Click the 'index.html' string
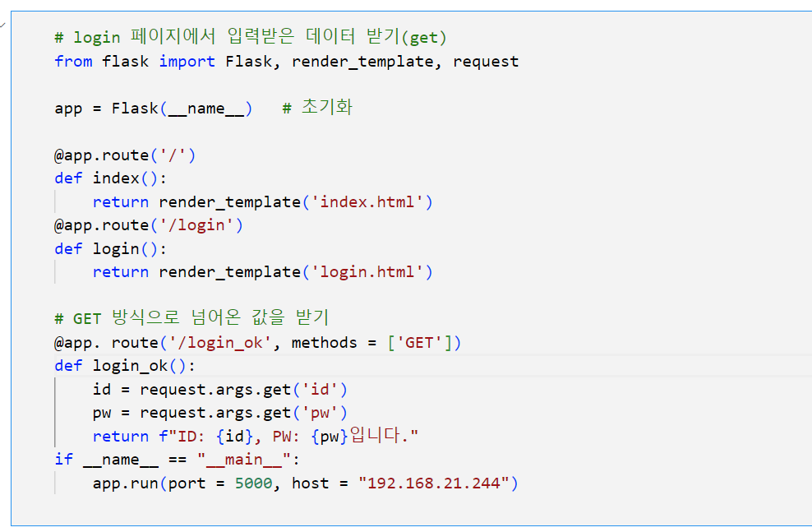The image size is (812, 532). [367, 201]
